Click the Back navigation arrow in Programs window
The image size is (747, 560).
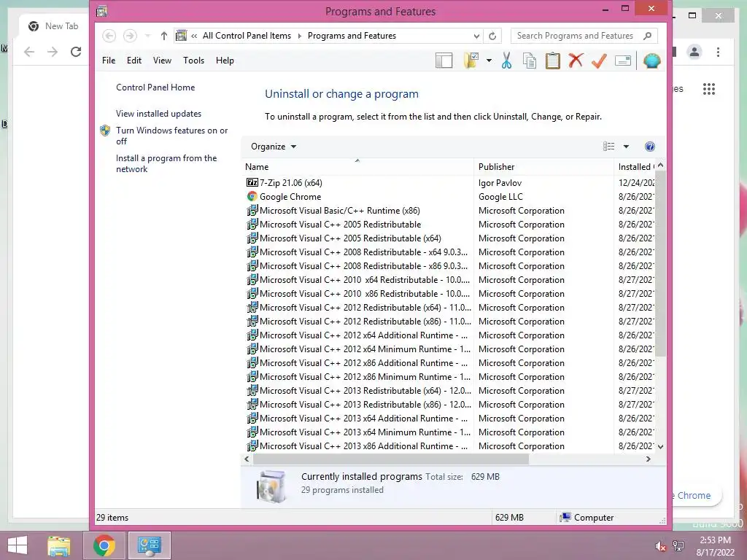[109, 36]
